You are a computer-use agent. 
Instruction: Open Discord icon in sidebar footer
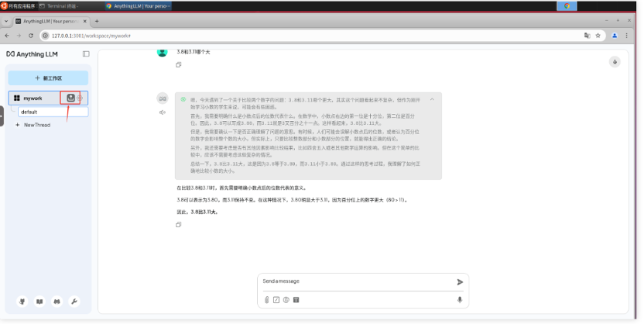tap(57, 302)
